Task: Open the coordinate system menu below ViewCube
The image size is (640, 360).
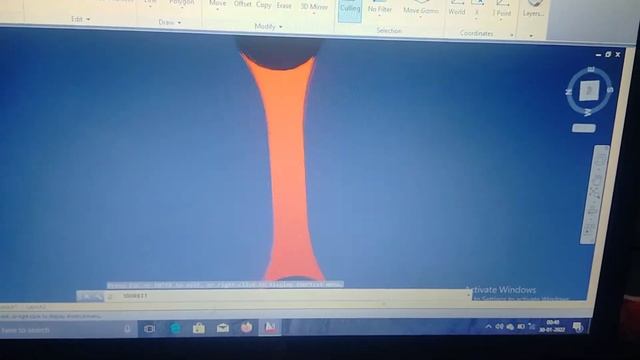Action: pos(584,128)
